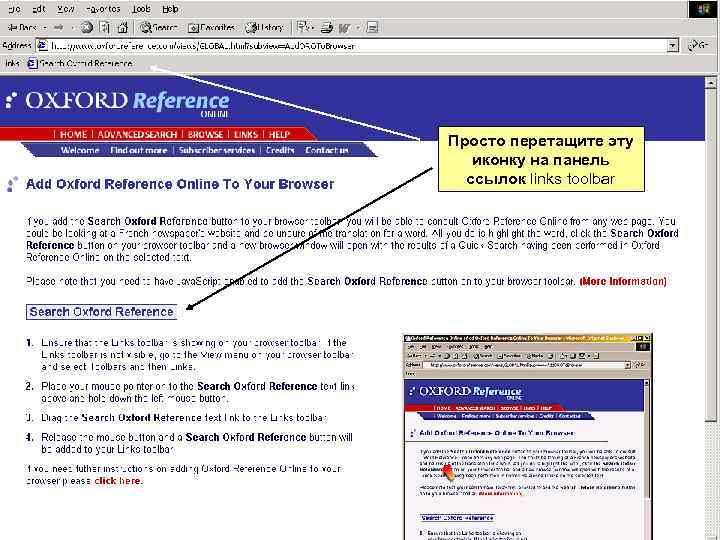This screenshot has height=540, width=720.
Task: Click the Back arrow button
Action: [x=23, y=28]
